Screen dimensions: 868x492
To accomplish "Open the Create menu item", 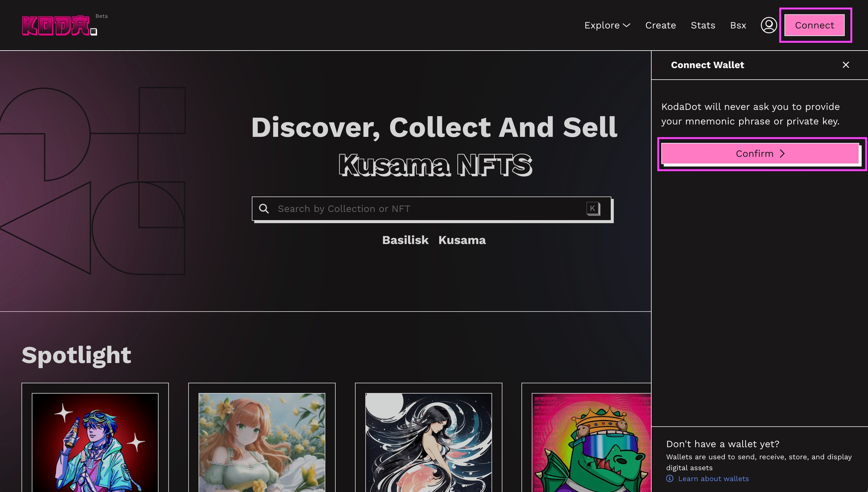I will point(660,25).
